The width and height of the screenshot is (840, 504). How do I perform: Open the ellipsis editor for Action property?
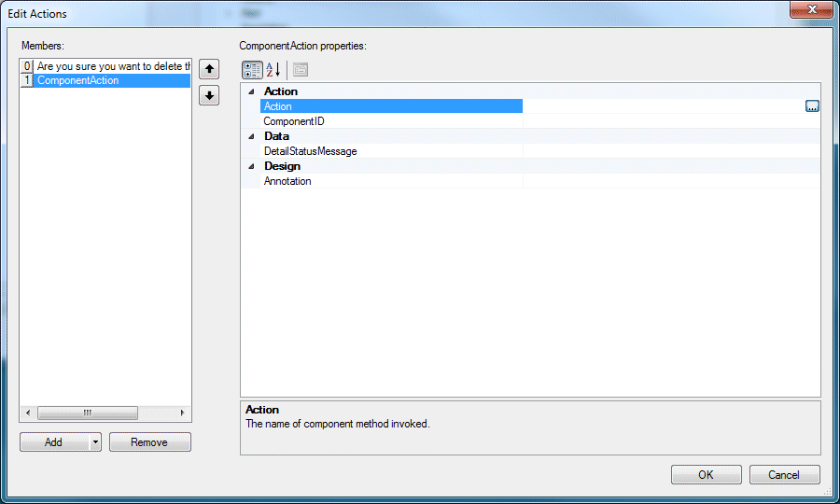[x=812, y=106]
